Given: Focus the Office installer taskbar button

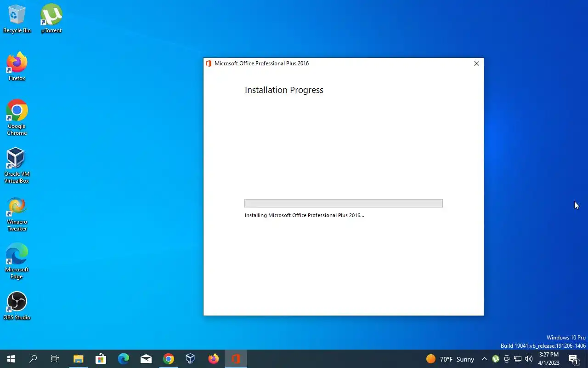Looking at the screenshot, I should (x=236, y=359).
